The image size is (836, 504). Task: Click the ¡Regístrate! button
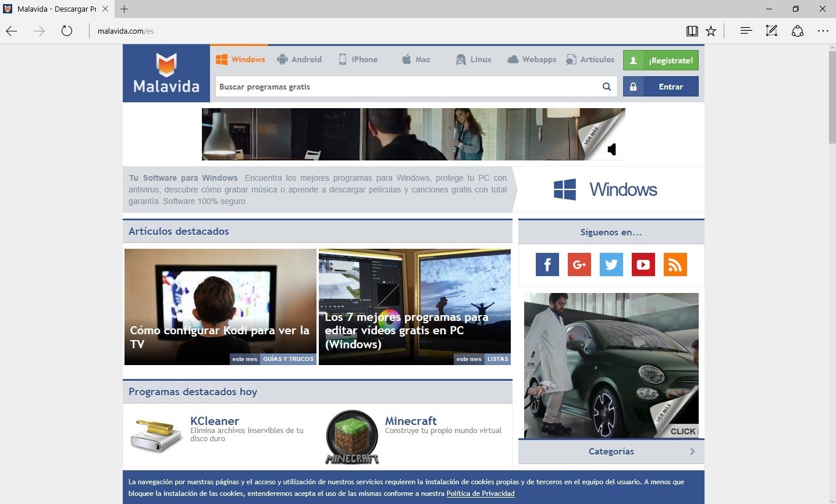point(661,60)
